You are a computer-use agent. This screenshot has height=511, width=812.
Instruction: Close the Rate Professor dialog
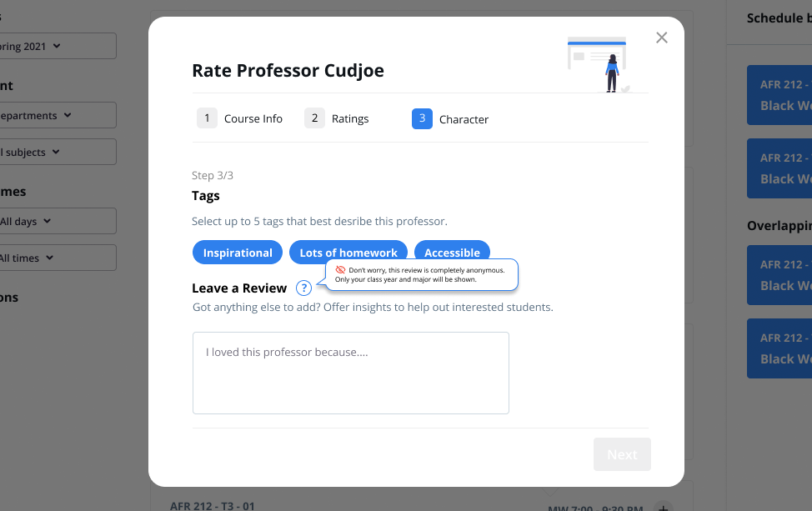tap(661, 38)
